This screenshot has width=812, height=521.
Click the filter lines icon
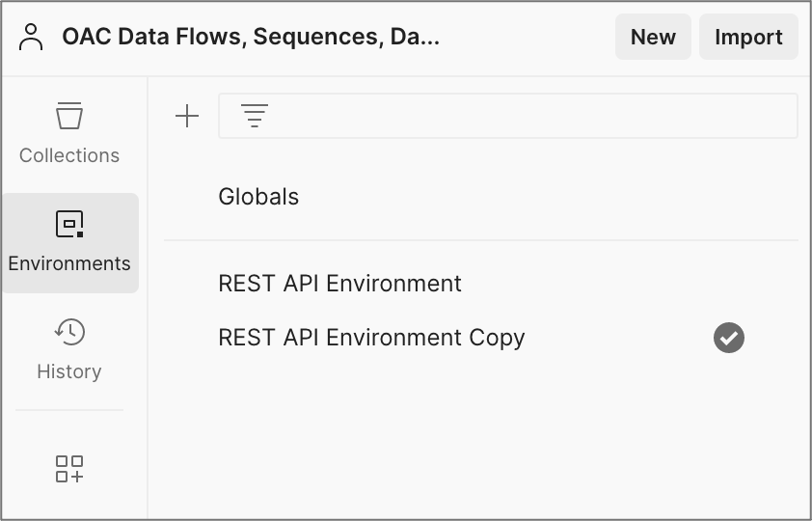click(x=255, y=117)
